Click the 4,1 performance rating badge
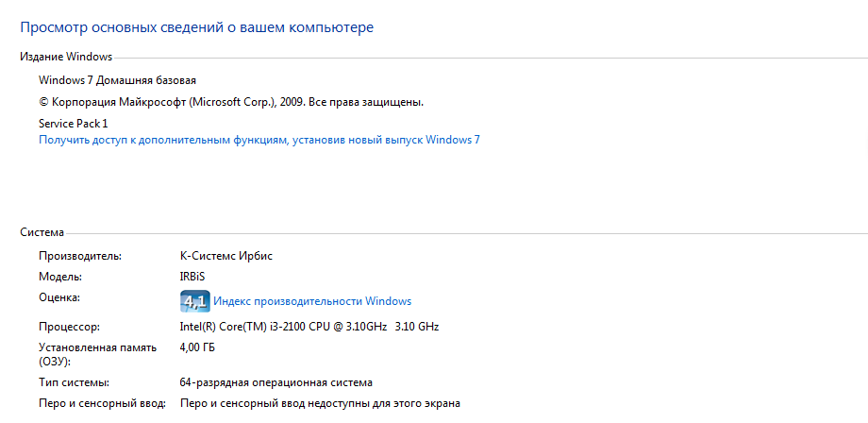This screenshot has height=423, width=868. (195, 301)
